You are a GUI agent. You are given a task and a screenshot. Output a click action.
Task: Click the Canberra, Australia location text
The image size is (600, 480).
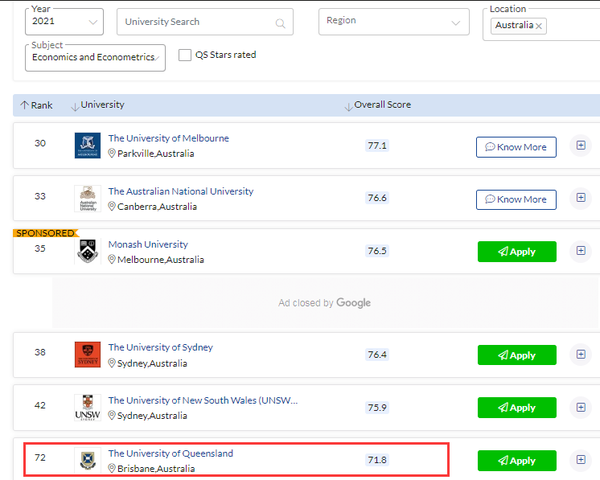[x=157, y=207]
